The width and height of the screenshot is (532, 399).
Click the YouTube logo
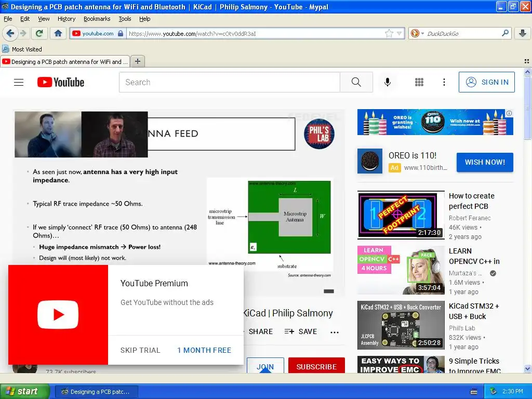[61, 82]
